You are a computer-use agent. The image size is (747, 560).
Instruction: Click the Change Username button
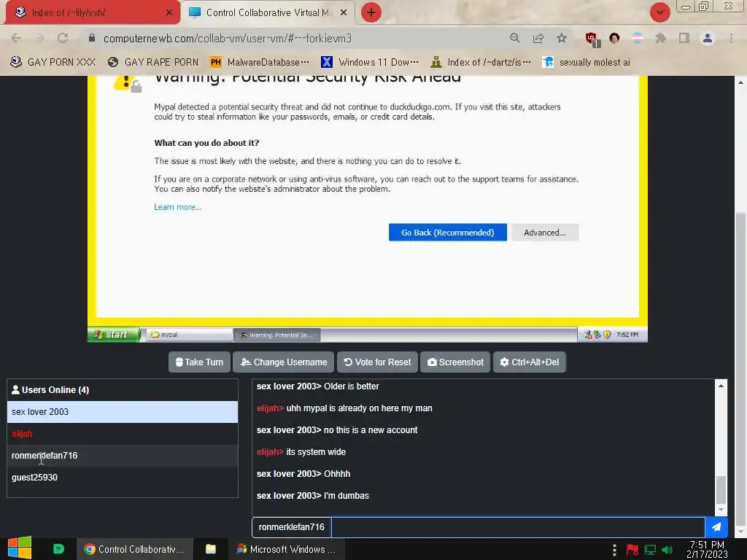click(284, 362)
